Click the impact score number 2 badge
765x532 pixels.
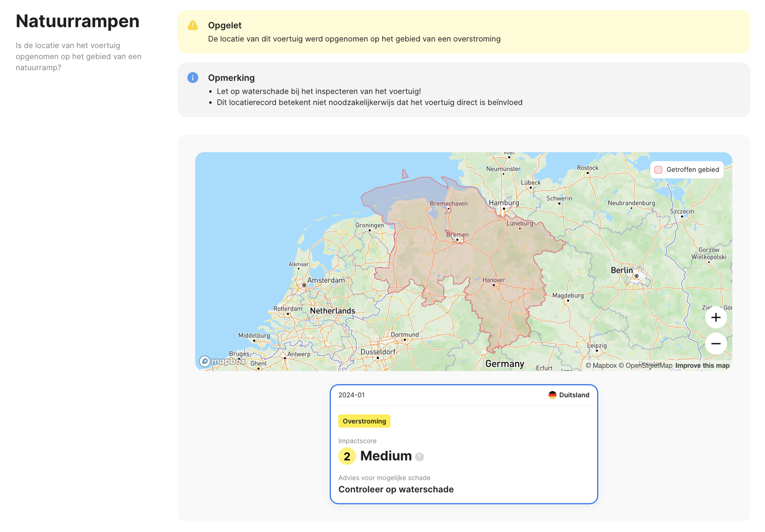pos(347,456)
